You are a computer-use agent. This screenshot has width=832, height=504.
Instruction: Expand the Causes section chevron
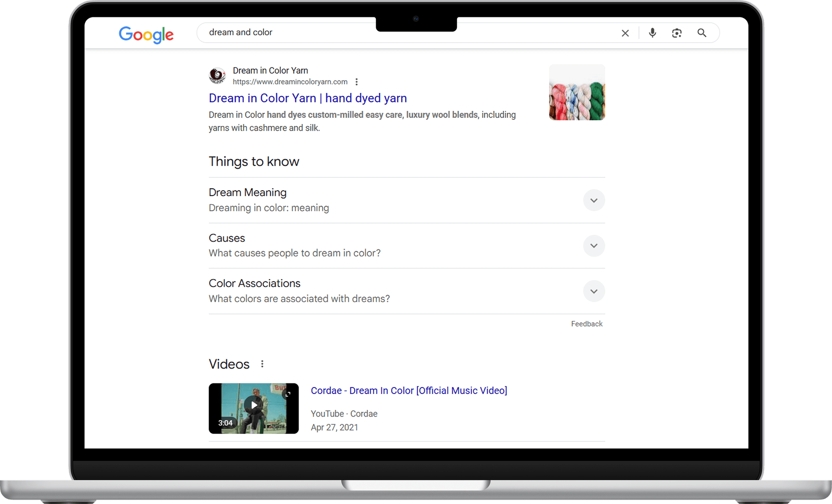pyautogui.click(x=594, y=246)
